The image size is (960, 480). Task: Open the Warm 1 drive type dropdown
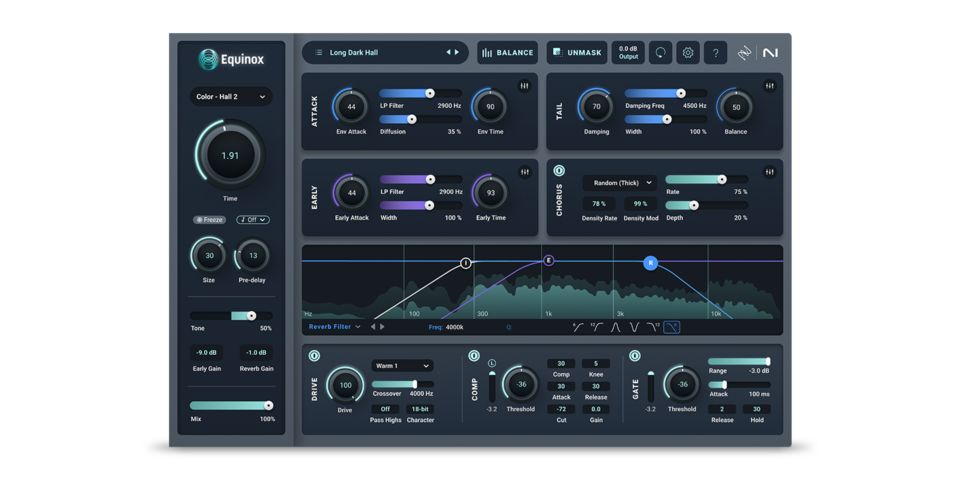tap(402, 366)
